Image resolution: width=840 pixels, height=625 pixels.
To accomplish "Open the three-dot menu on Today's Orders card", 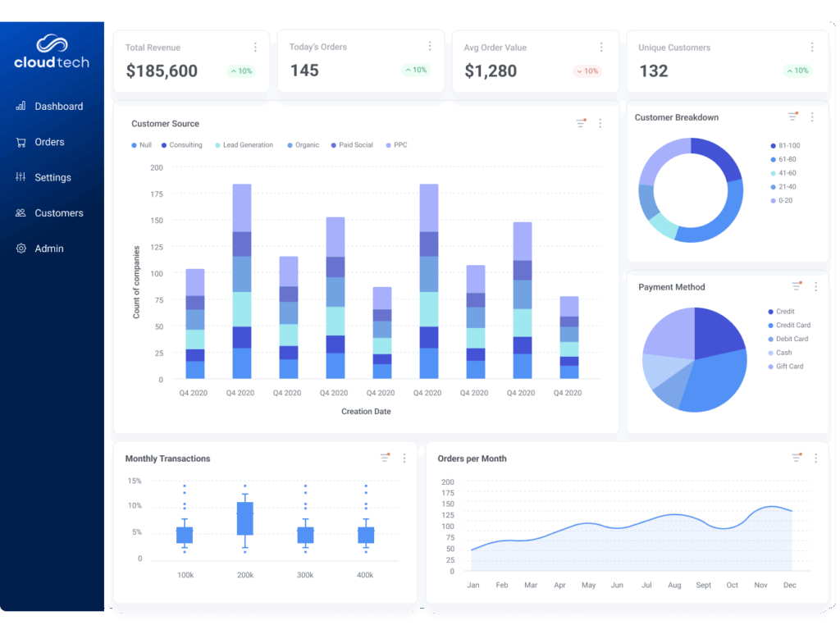I will (430, 47).
